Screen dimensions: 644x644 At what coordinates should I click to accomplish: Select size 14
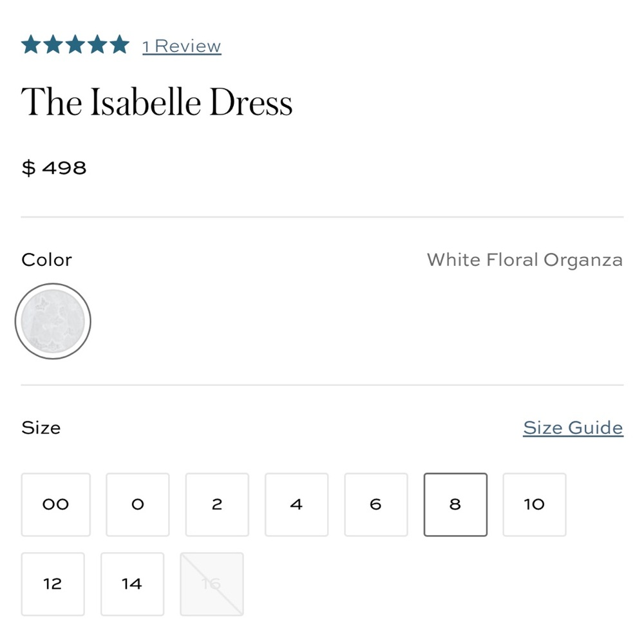pos(132,583)
